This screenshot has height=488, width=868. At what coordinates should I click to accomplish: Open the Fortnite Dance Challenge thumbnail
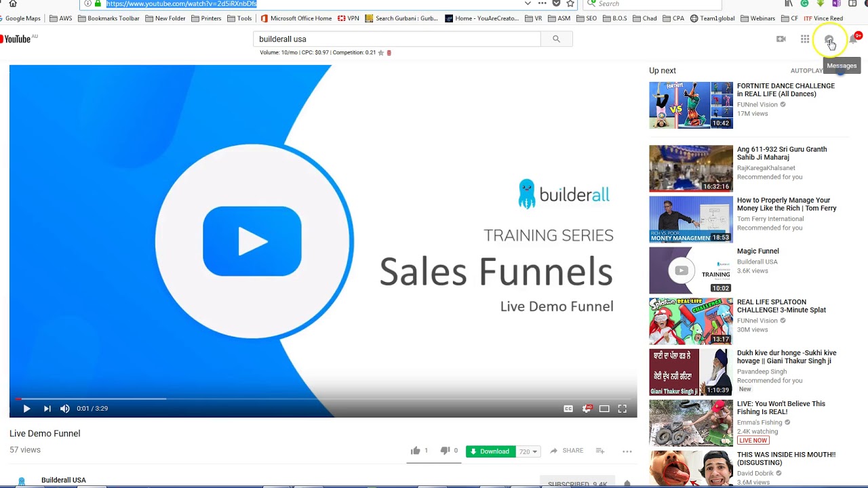click(x=691, y=105)
